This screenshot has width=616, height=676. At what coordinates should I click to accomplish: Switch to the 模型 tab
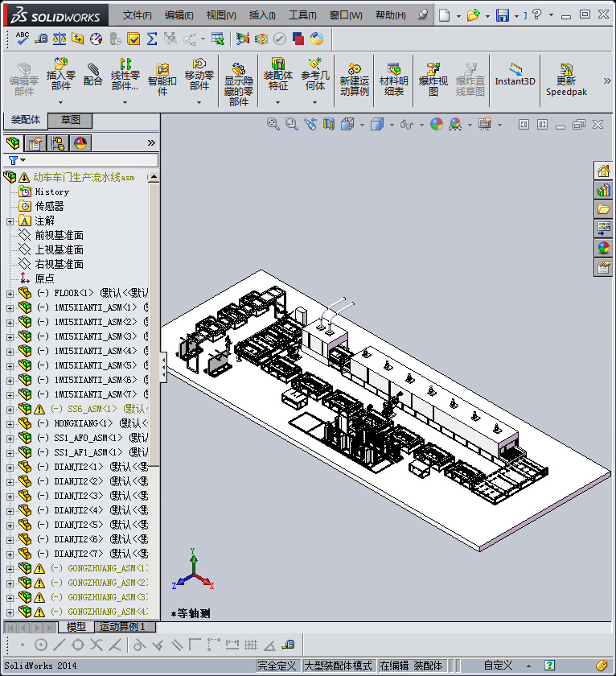pyautogui.click(x=76, y=626)
